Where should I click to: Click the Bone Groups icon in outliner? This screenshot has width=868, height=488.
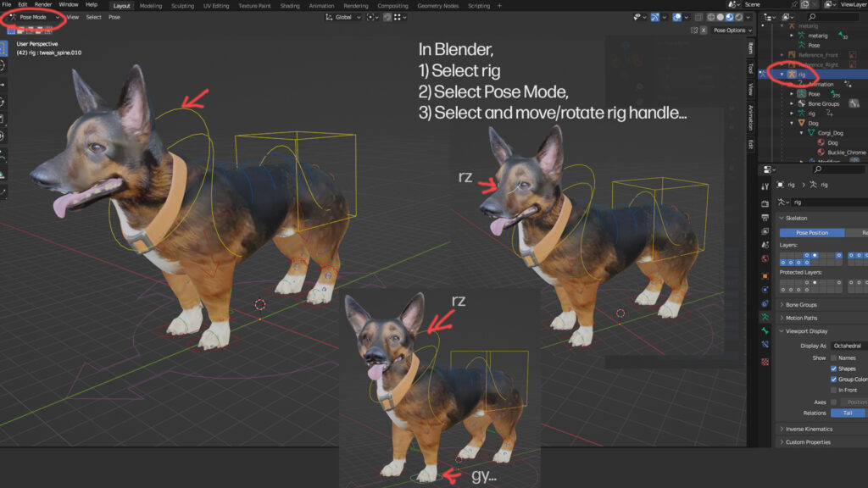tap(801, 103)
